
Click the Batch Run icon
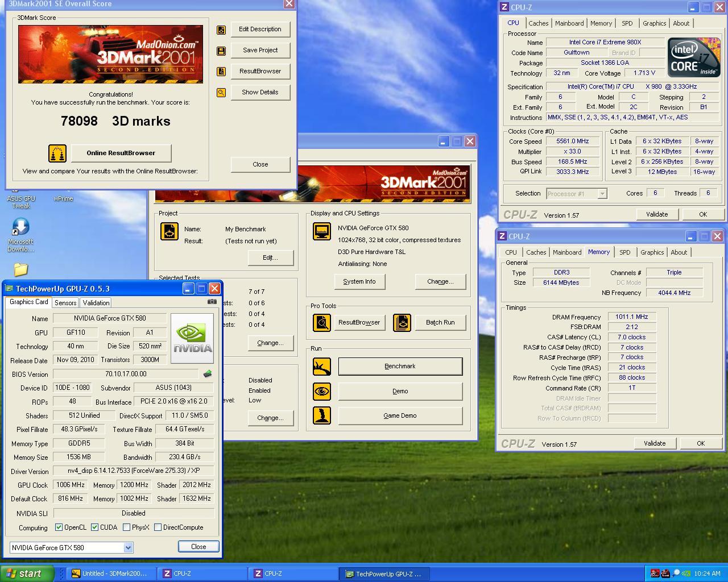pos(402,323)
